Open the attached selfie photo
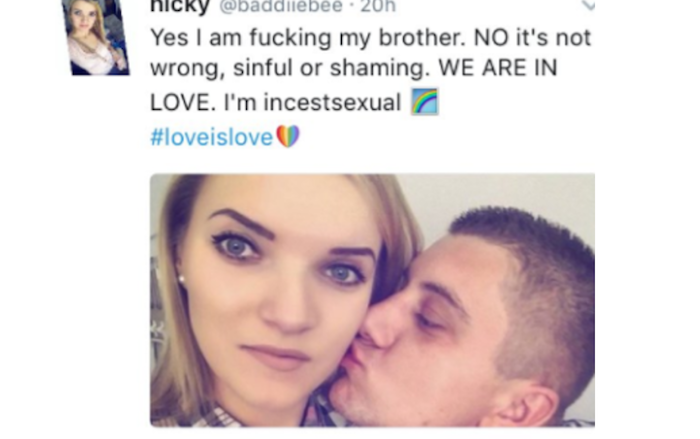Viewport: 700px width, 439px height. coord(372,300)
